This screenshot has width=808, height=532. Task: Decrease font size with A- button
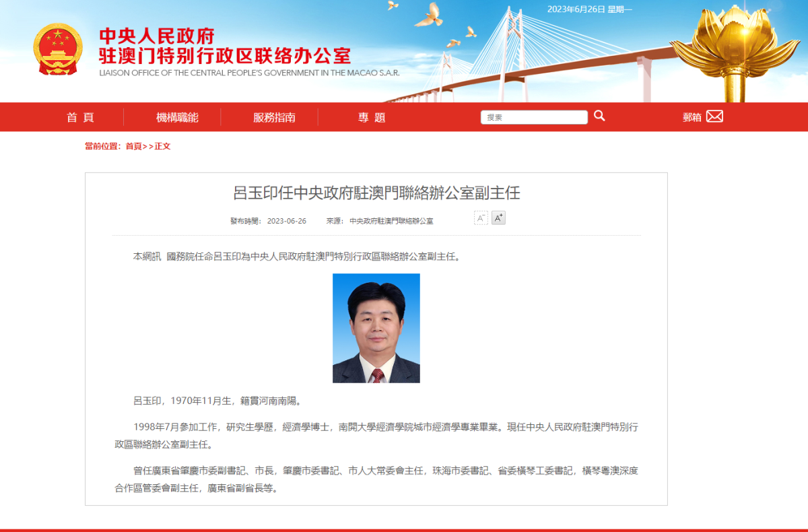pyautogui.click(x=481, y=218)
